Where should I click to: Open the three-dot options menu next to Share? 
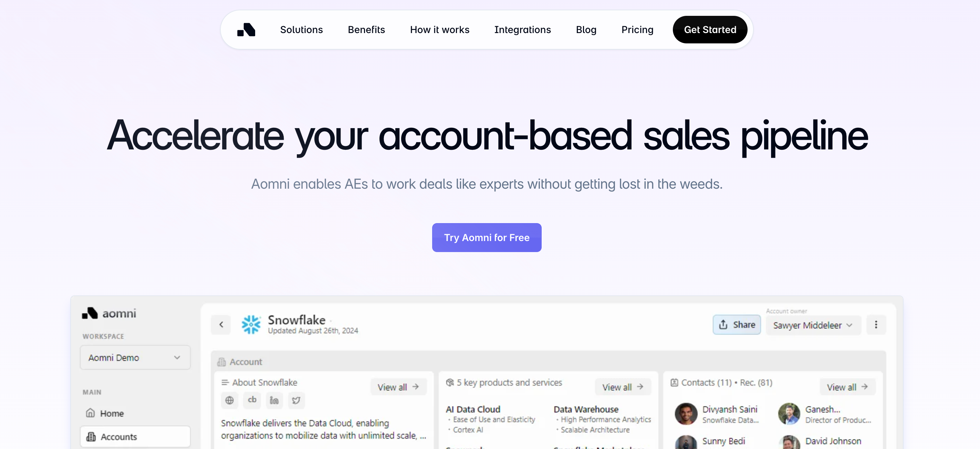coord(876,325)
